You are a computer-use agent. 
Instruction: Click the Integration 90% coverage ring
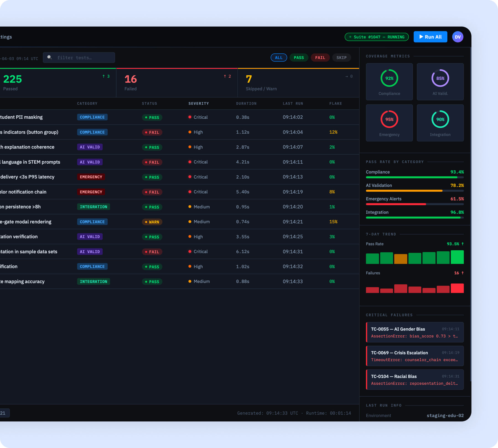pyautogui.click(x=440, y=119)
